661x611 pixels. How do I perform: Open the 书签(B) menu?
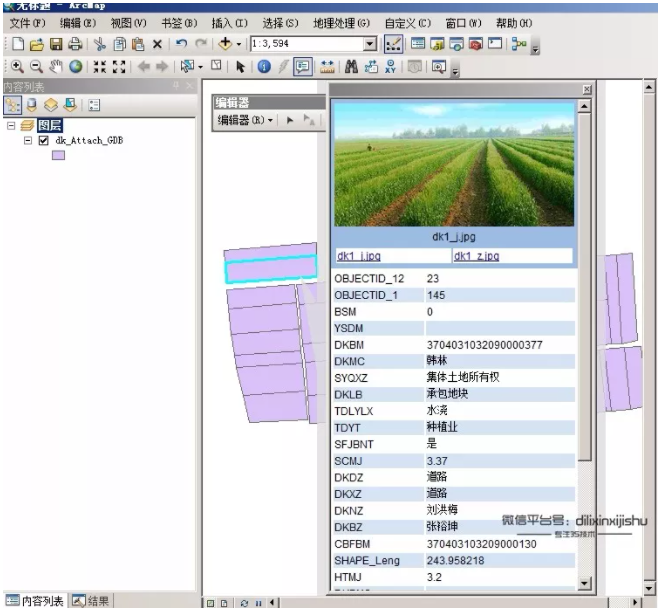pyautogui.click(x=179, y=23)
